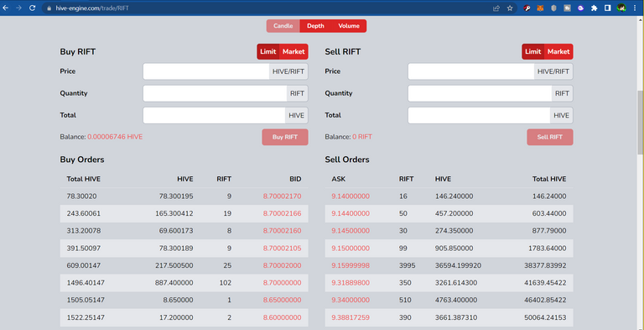This screenshot has width=644, height=330.
Task: Select ask price 9.31889800
Action: click(351, 283)
